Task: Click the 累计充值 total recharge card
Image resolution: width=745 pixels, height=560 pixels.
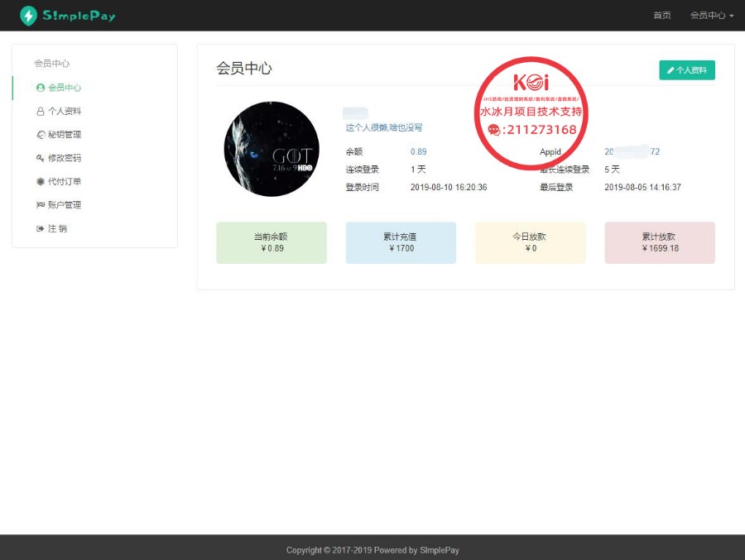Action: coord(401,242)
